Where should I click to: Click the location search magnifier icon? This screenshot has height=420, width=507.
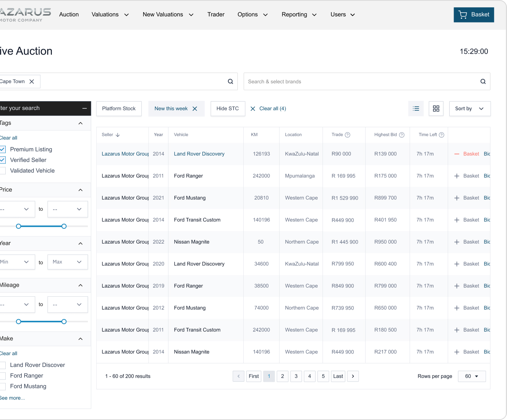[x=230, y=81]
